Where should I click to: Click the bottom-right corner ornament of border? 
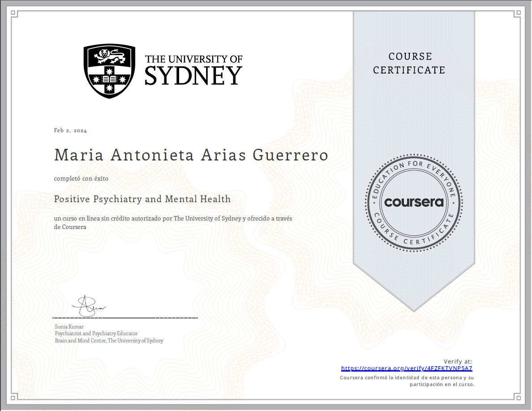tap(518, 397)
